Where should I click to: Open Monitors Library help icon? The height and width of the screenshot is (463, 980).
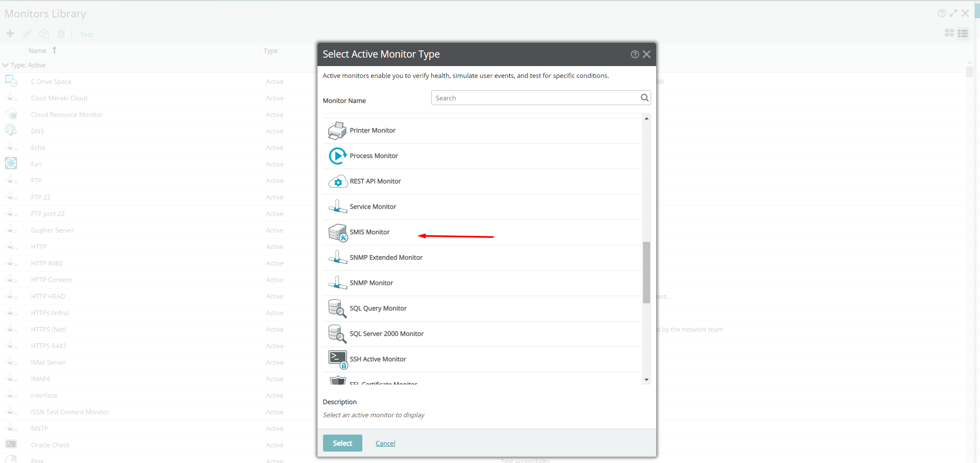tap(942, 13)
